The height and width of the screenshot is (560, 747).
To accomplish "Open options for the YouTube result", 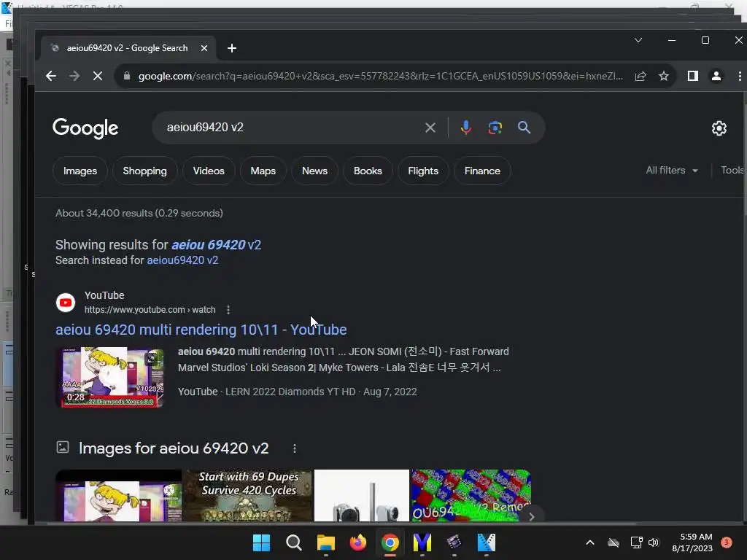I will (228, 310).
